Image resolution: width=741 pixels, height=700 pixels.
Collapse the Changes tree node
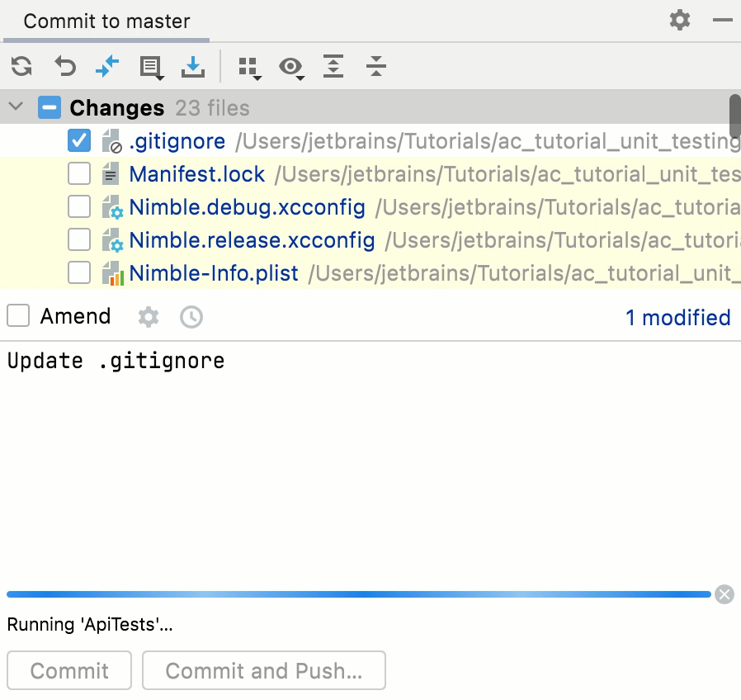(15, 107)
